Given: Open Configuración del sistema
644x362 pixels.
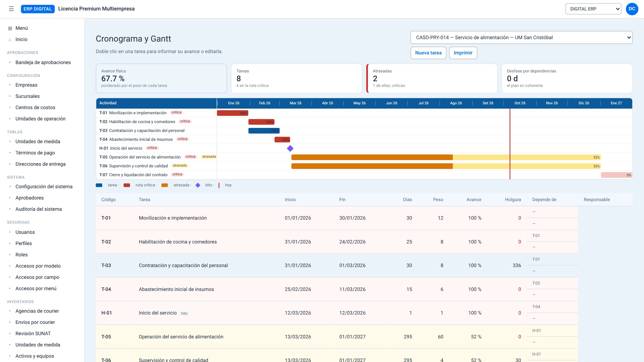Looking at the screenshot, I should (x=44, y=187).
